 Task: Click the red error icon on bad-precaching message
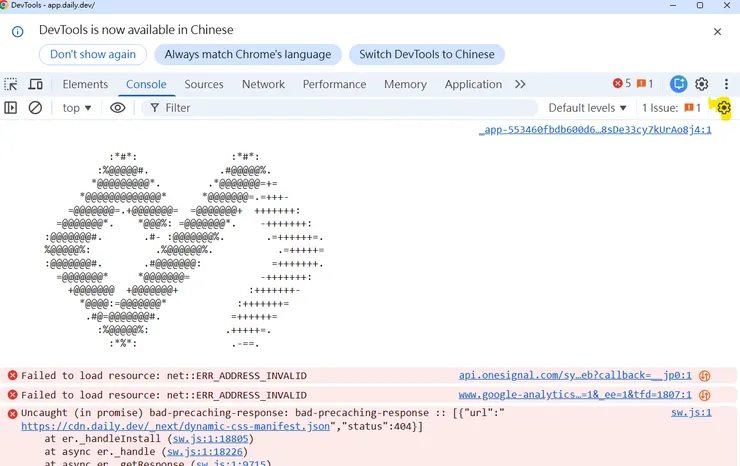(13, 414)
